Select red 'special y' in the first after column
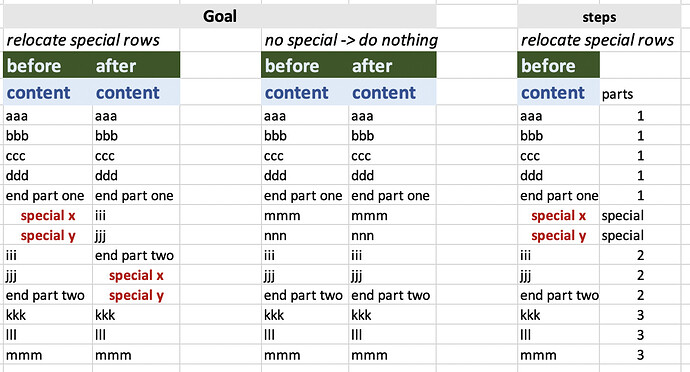 point(136,295)
